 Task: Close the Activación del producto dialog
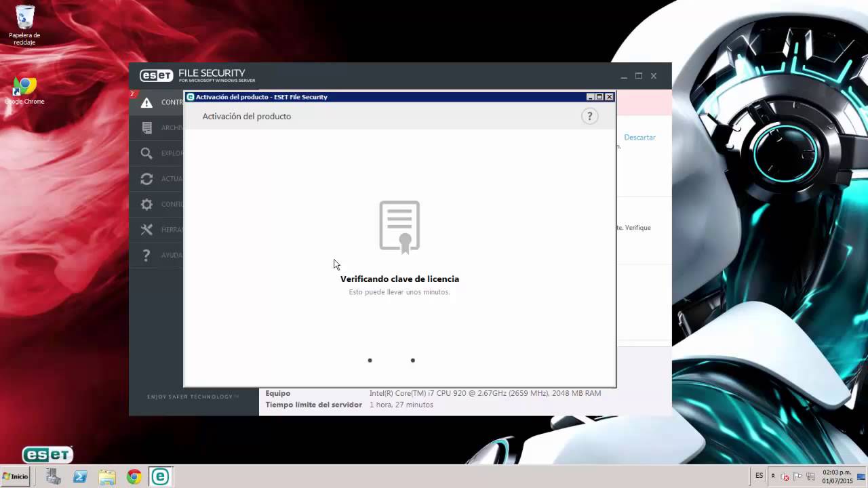(x=609, y=97)
